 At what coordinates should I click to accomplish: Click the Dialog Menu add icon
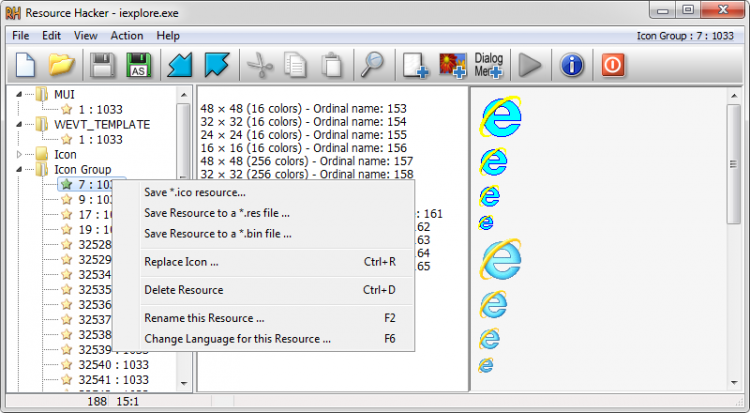point(488,65)
